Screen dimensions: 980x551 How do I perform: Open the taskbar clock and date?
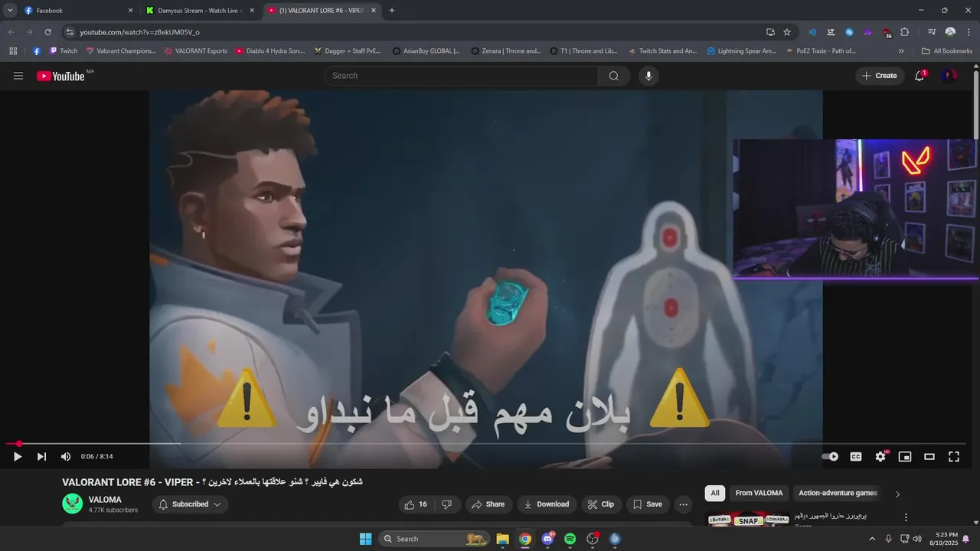(943, 539)
